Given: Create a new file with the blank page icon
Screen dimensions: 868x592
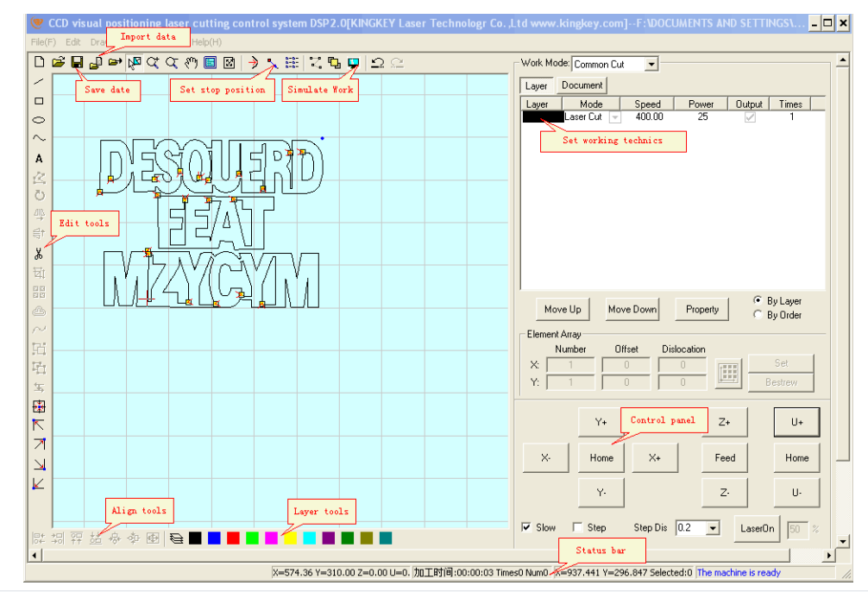Looking at the screenshot, I should pyautogui.click(x=40, y=62).
